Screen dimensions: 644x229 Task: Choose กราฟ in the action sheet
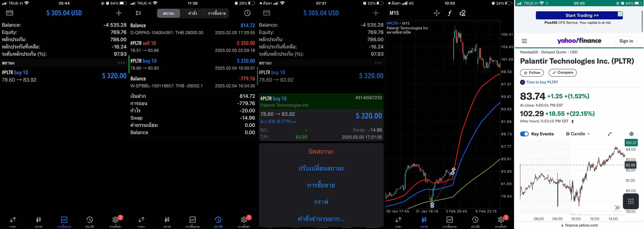coord(321,202)
